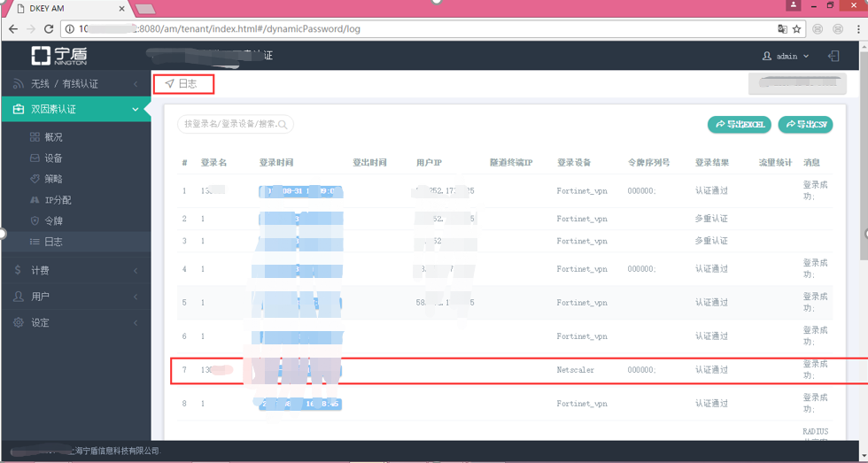Click the 登录设备 column header
This screenshot has width=868, height=463.
[574, 163]
